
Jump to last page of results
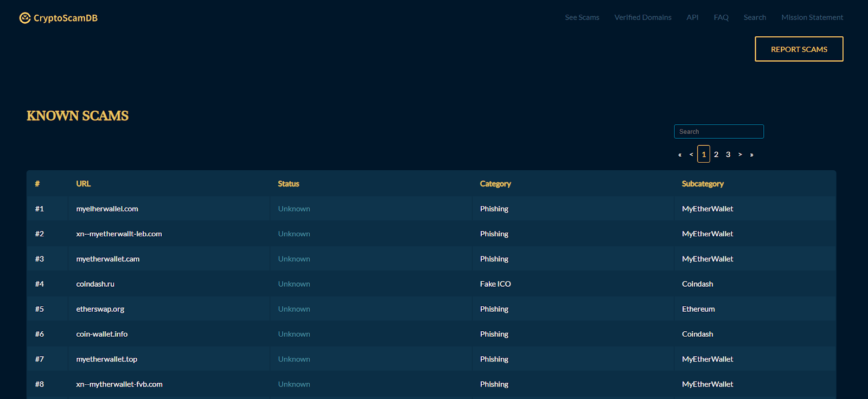[751, 155]
